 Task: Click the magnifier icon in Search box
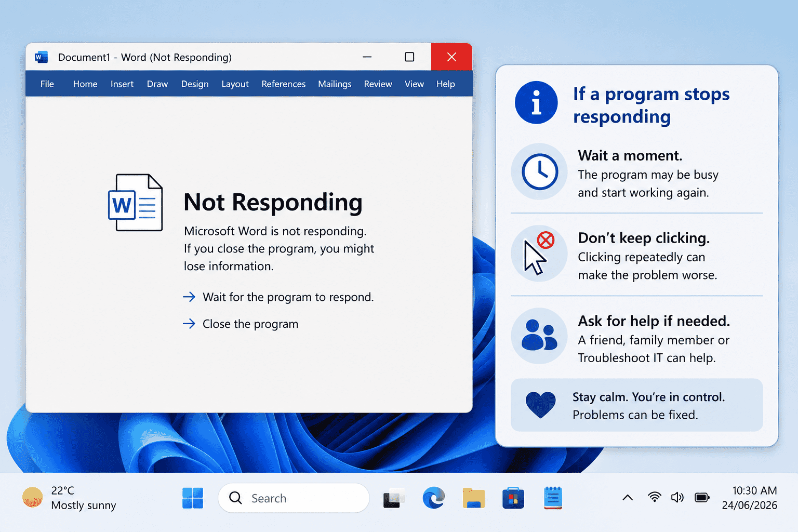(235, 498)
